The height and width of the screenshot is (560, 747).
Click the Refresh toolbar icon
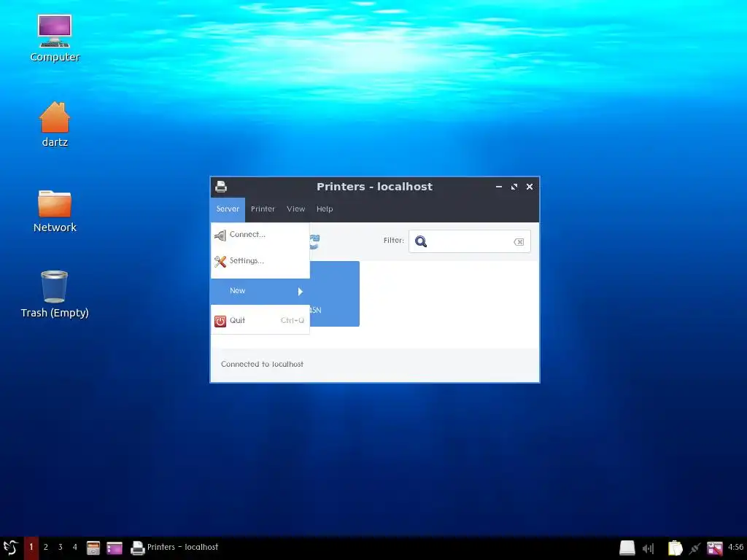point(314,241)
